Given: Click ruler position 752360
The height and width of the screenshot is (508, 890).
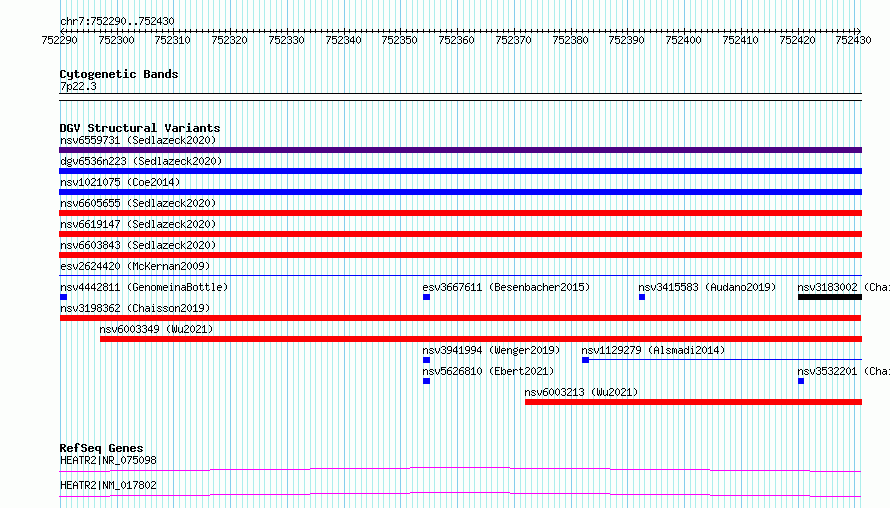Looking at the screenshot, I should pos(456,40).
